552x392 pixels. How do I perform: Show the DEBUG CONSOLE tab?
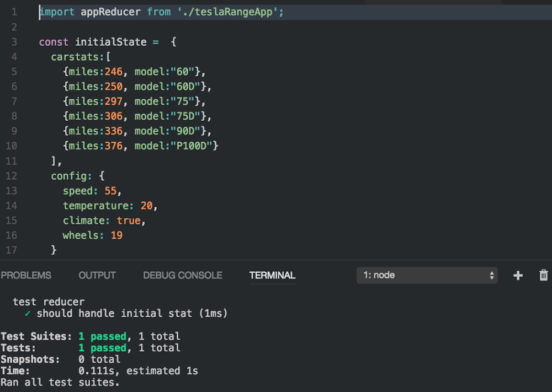click(183, 275)
